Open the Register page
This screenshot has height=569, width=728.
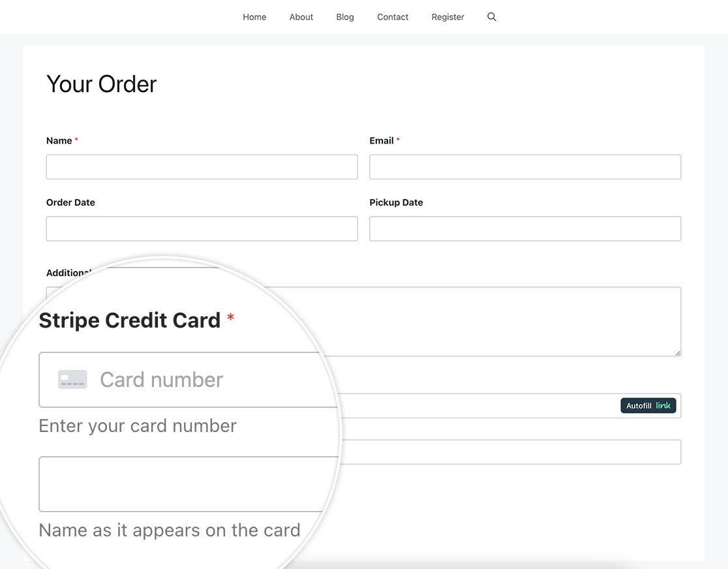click(x=447, y=17)
